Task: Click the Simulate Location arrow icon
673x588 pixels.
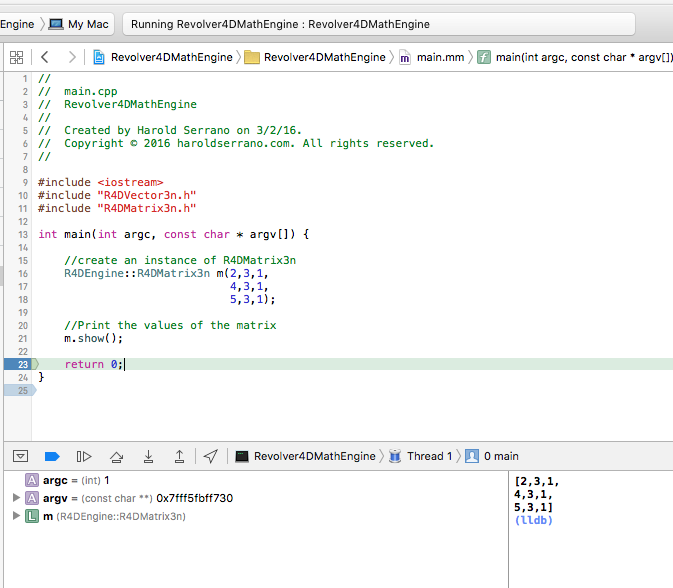Action: (210, 456)
